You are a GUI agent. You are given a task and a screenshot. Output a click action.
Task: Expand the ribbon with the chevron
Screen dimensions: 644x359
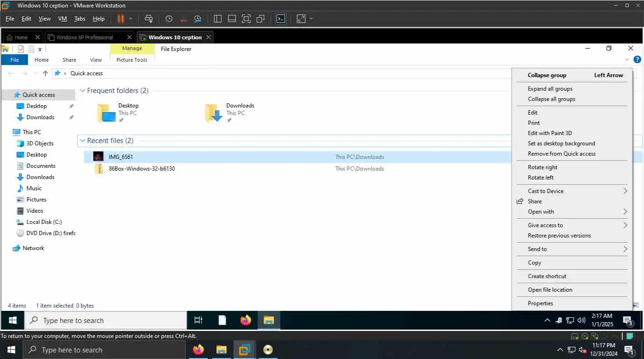627,60
